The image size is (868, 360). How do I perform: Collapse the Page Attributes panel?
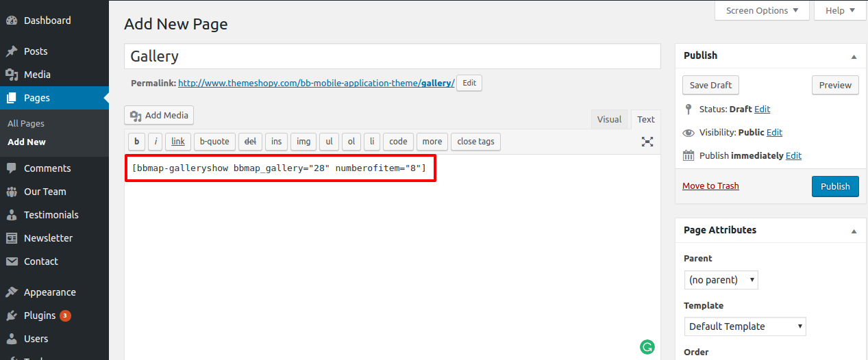click(854, 231)
